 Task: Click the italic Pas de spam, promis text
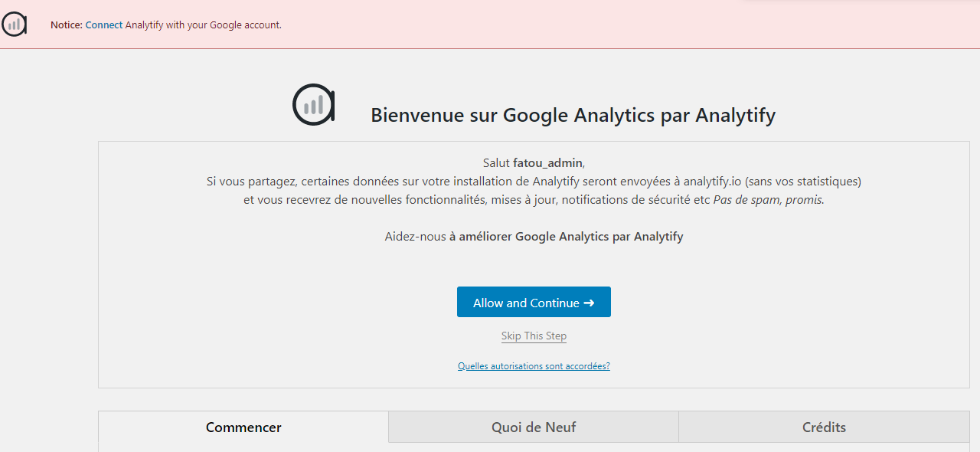click(x=768, y=199)
